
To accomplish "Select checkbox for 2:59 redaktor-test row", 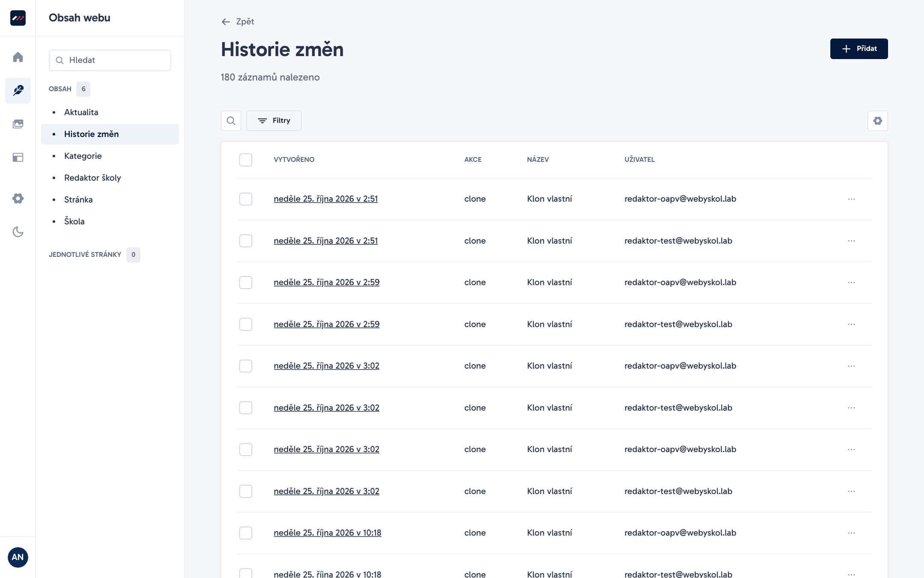I will point(246,324).
